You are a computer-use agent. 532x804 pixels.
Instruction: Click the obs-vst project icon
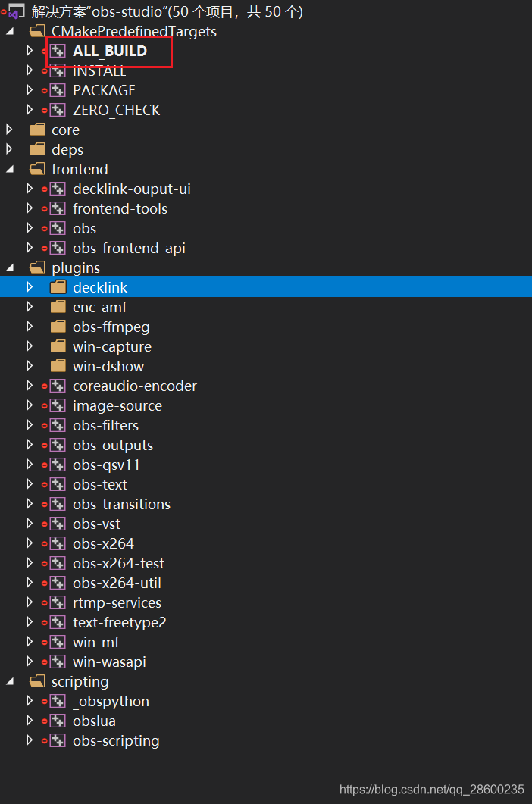(58, 524)
